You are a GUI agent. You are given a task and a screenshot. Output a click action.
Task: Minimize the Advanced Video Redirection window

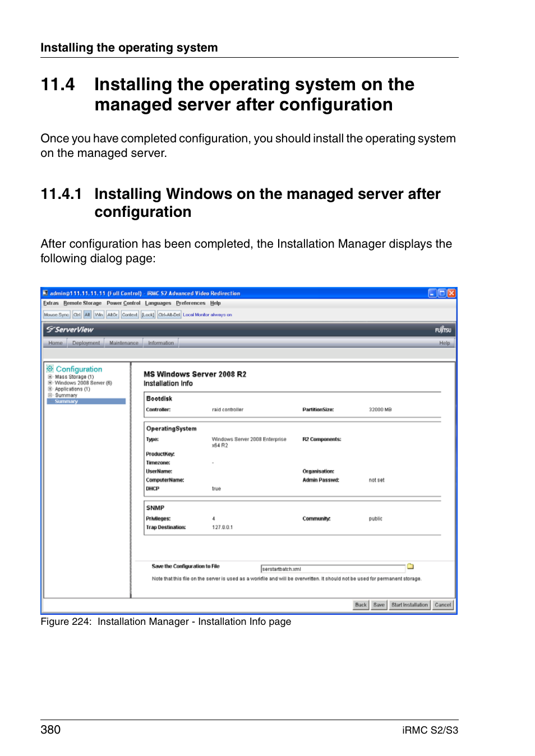point(432,293)
